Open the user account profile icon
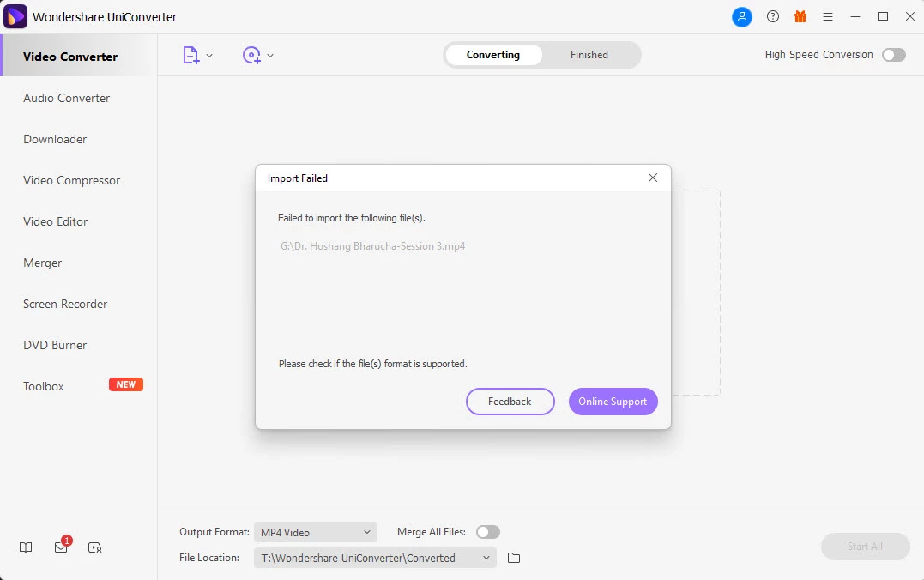The image size is (924, 580). pos(742,17)
